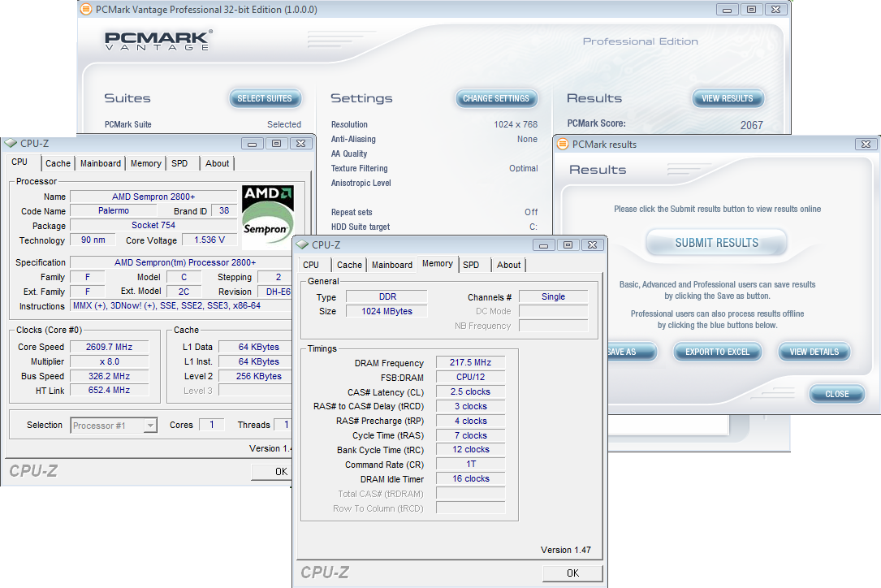This screenshot has height=588, width=881.
Task: Minimize the front CPU-Z Memory window
Action: tap(543, 245)
